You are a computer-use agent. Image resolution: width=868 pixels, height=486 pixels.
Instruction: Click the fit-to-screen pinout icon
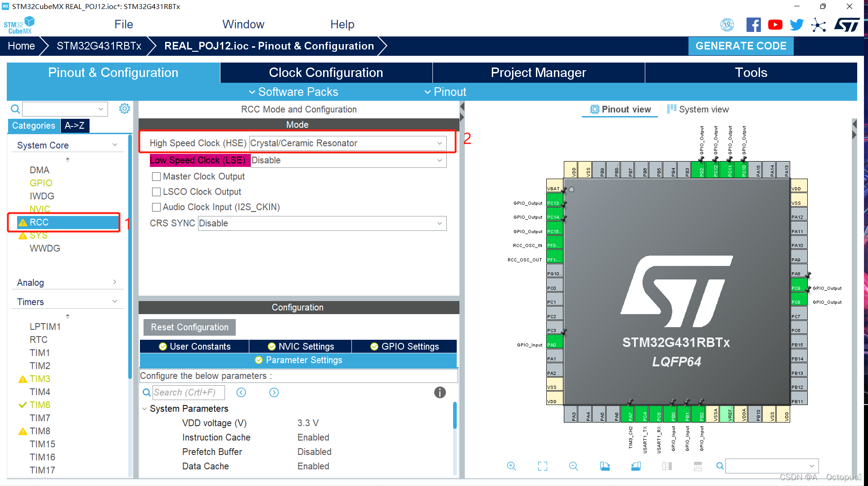pos(543,466)
